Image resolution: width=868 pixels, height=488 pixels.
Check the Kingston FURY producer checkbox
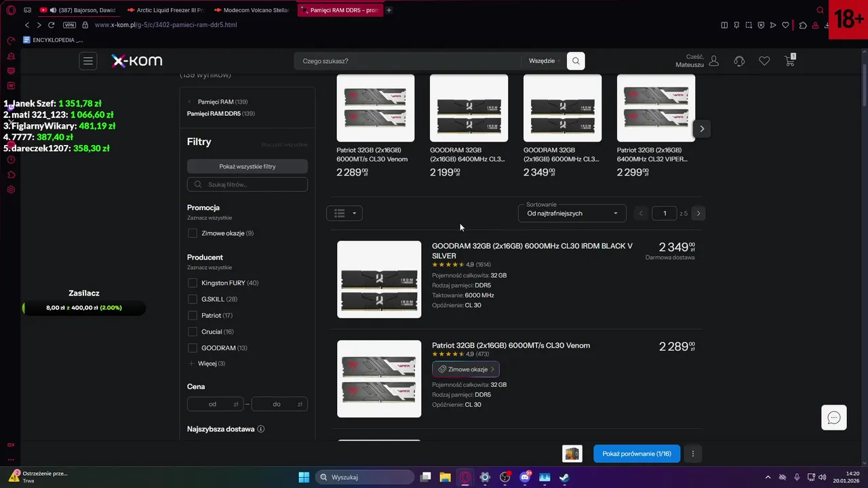193,283
